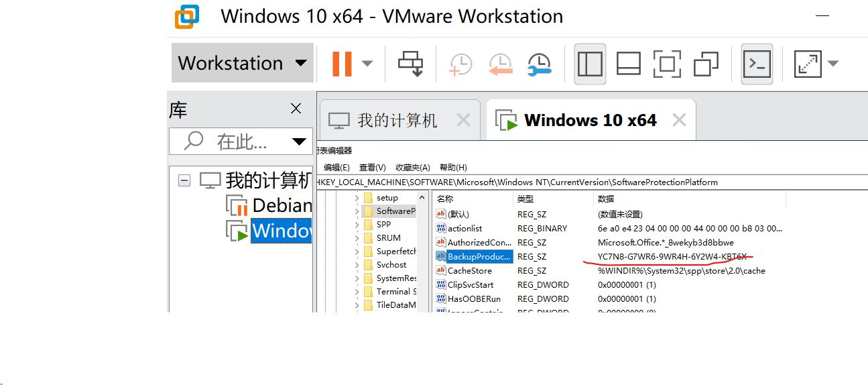Click the VMware Workstation logo icon

pos(187,16)
